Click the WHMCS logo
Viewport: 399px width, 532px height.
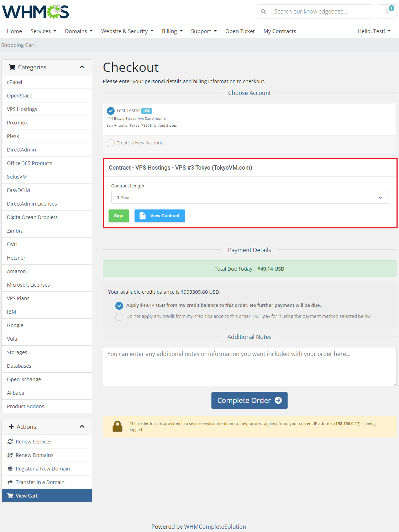36,12
